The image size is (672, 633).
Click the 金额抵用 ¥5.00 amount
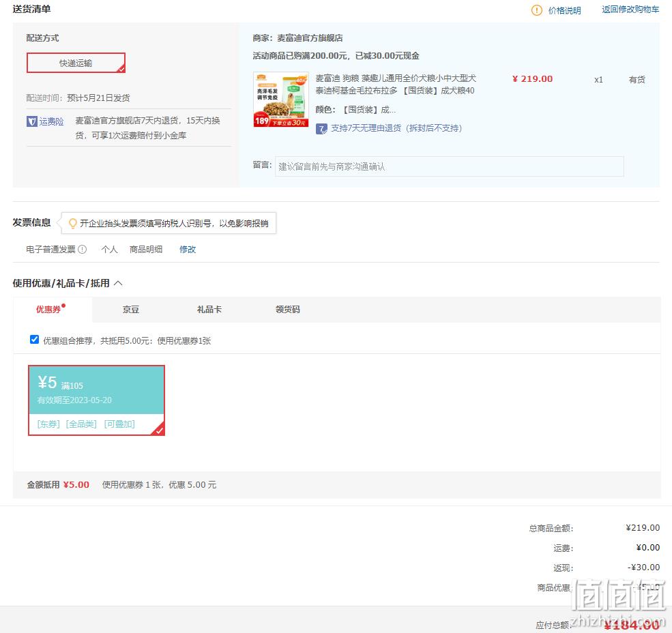(76, 485)
